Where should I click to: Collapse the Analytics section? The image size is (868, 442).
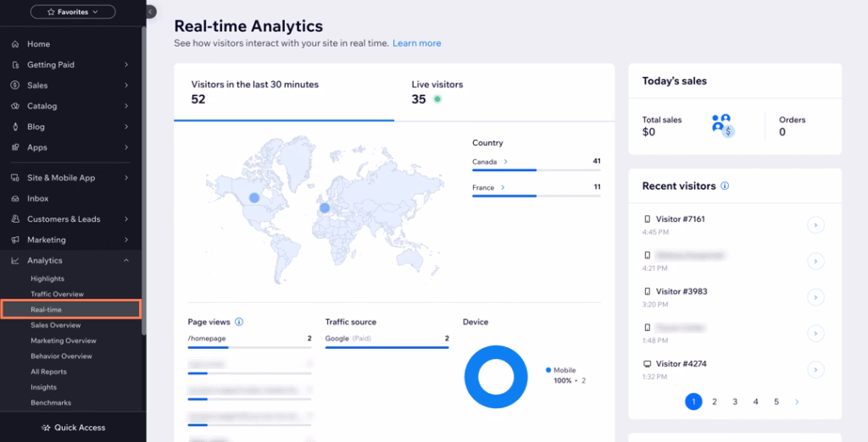pos(126,261)
